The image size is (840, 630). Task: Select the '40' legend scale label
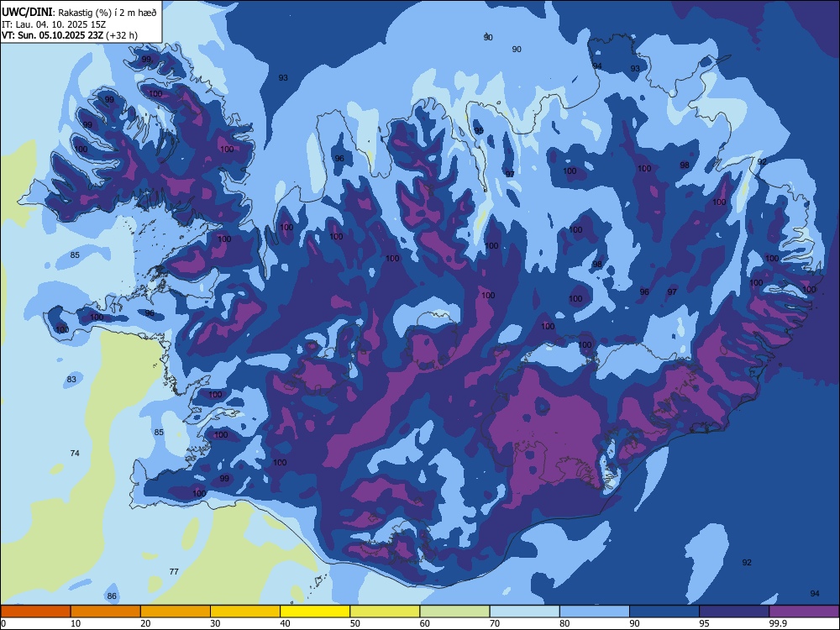[285, 623]
